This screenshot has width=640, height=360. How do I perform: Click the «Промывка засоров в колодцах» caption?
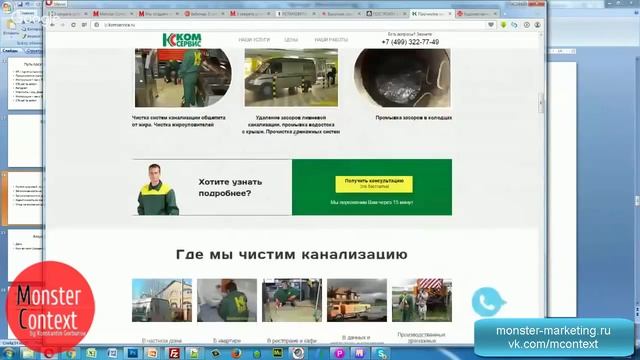[413, 118]
